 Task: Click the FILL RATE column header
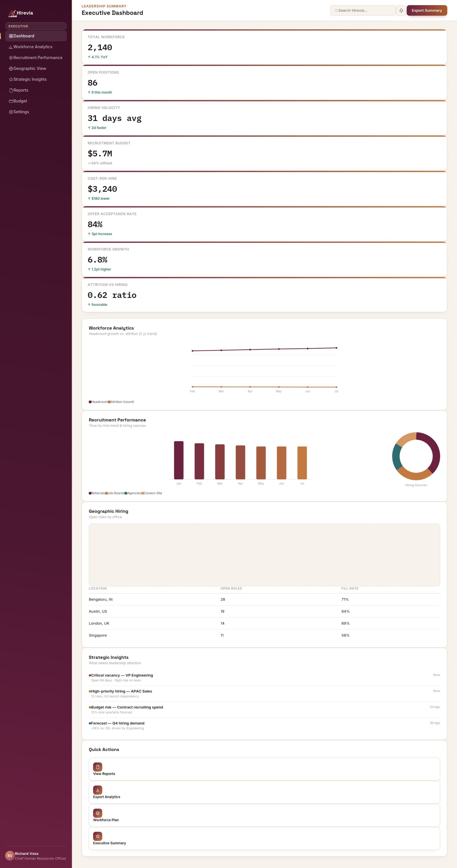tap(350, 588)
